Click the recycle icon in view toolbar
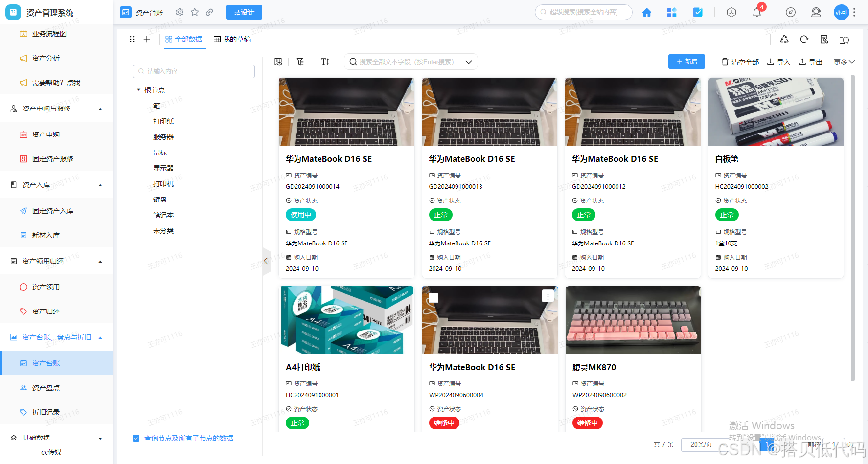868x464 pixels. tap(784, 39)
